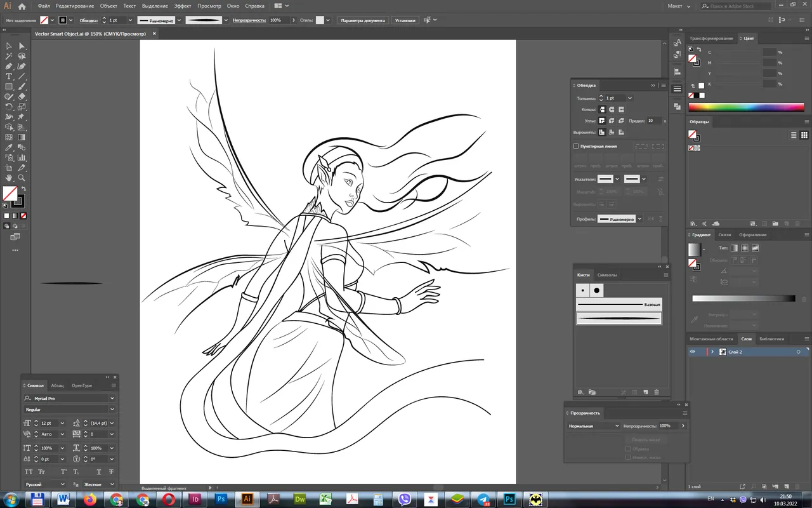
Task: Click the Параметры документа button
Action: click(363, 20)
